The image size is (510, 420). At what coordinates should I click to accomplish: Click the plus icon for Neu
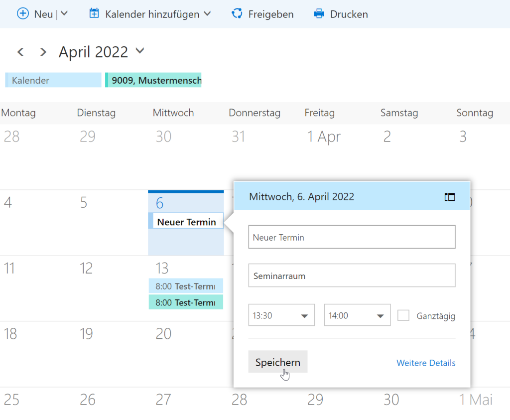(23, 14)
